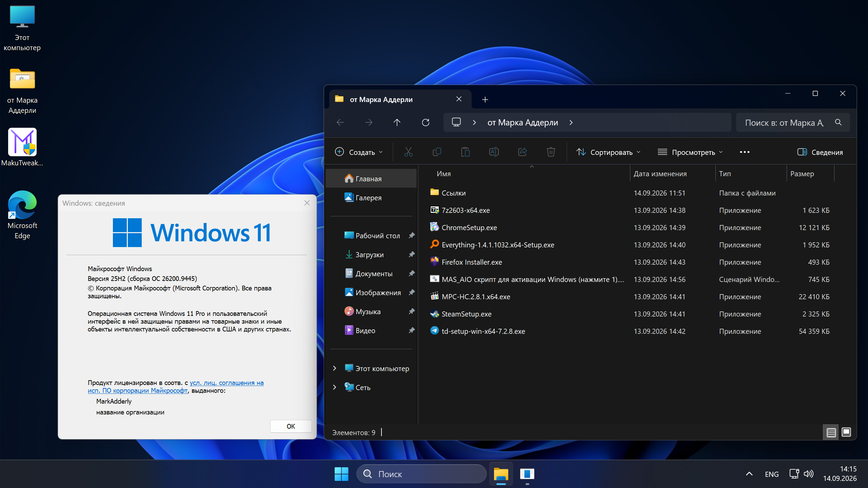The image size is (868, 488).
Task: Open network status in the system tray
Action: pos(794,474)
